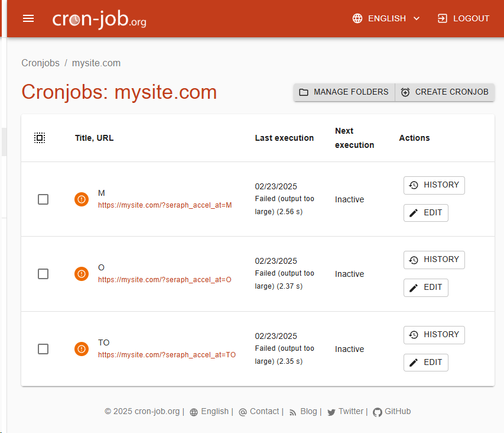Click the select-all icon in table header
504x433 pixels.
[x=40, y=138]
